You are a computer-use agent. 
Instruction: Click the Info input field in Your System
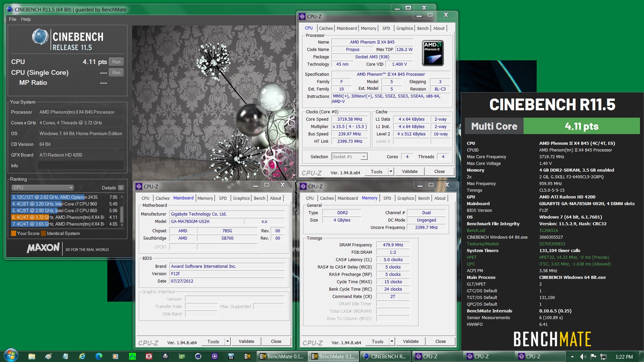click(x=81, y=166)
